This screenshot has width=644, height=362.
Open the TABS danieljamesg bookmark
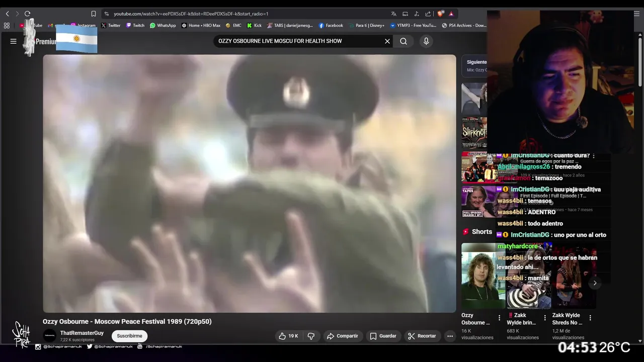tap(290, 25)
